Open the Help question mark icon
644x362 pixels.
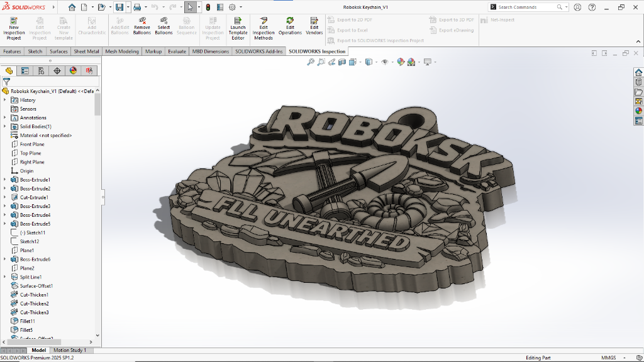(592, 7)
